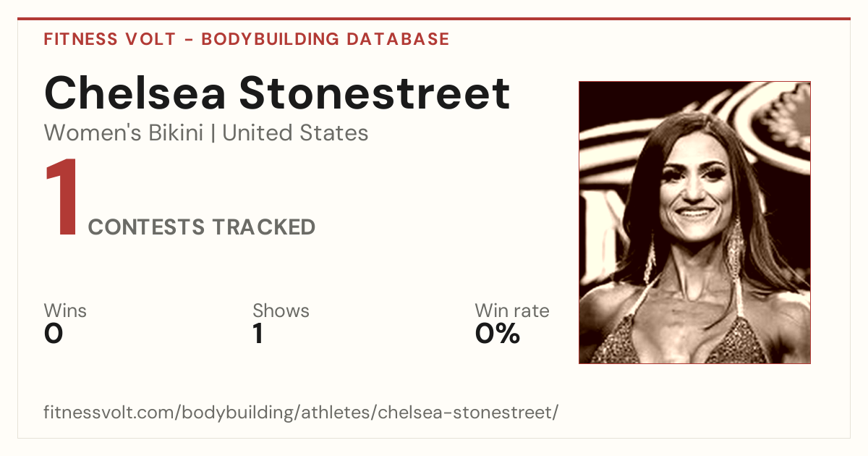868x456 pixels.
Task: Click the Fitness Volt header text
Action: click(110, 39)
